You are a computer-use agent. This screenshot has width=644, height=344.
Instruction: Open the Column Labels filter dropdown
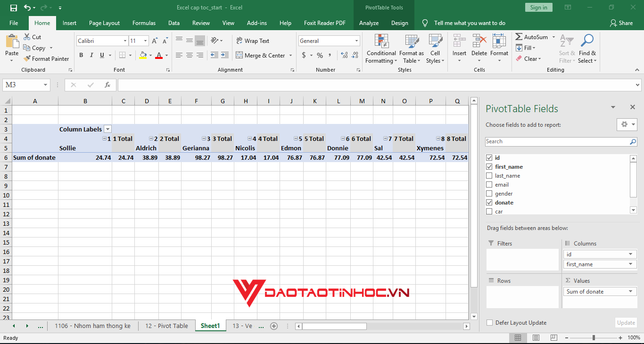click(107, 129)
